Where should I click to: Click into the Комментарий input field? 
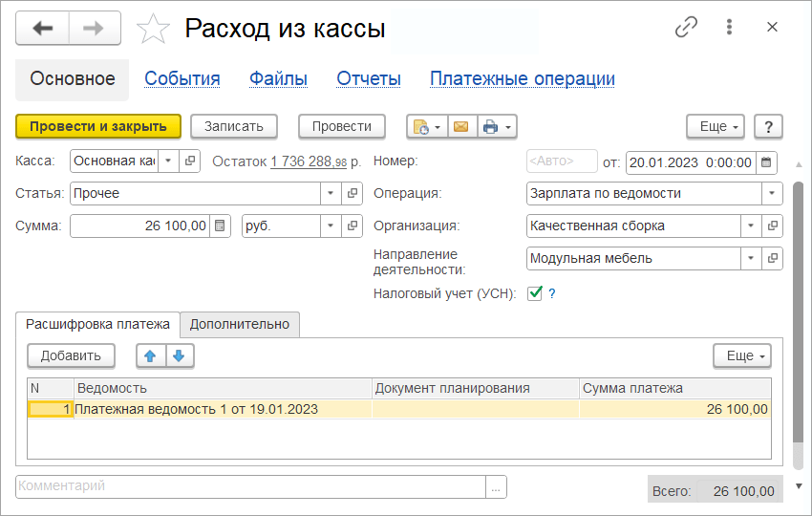[x=250, y=486]
